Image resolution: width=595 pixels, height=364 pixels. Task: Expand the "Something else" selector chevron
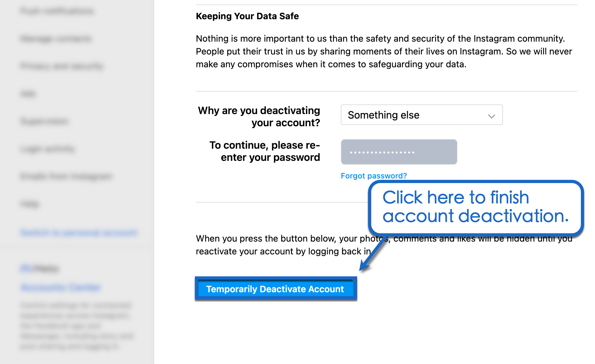point(491,116)
